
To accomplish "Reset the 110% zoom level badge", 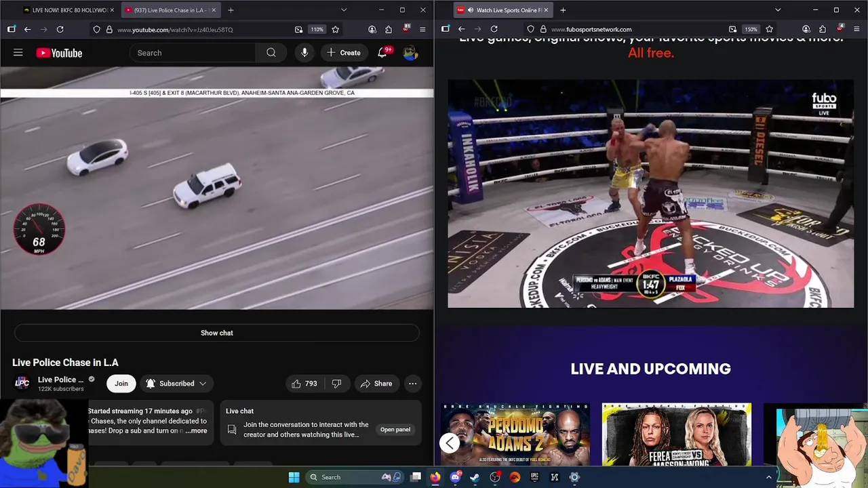I will [317, 29].
